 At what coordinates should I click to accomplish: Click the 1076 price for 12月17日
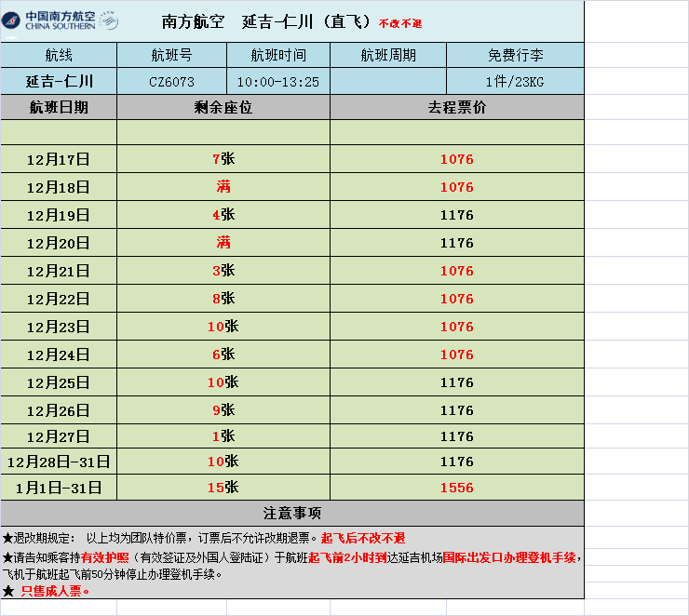click(457, 159)
